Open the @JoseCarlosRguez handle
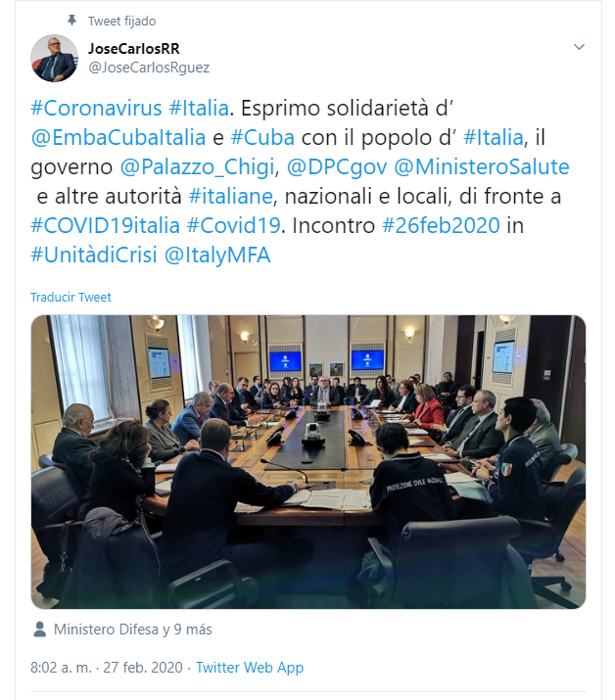615x700 pixels. [149, 68]
